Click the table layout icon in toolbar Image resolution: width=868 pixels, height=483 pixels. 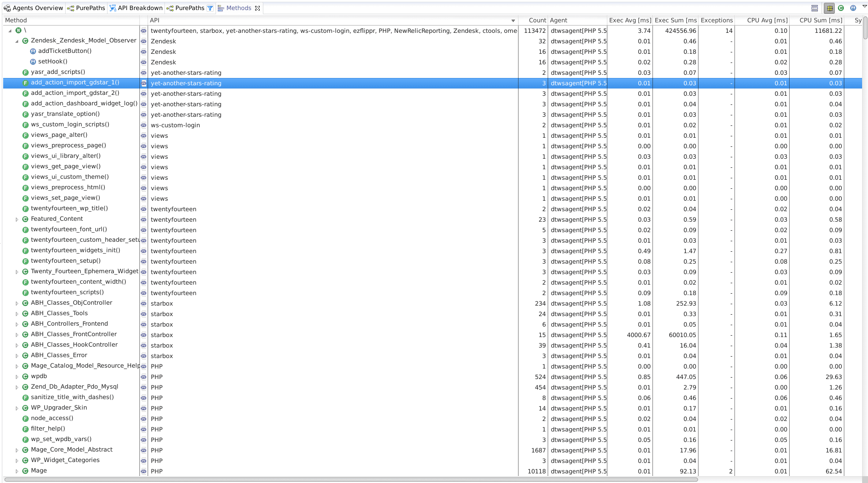coord(815,8)
